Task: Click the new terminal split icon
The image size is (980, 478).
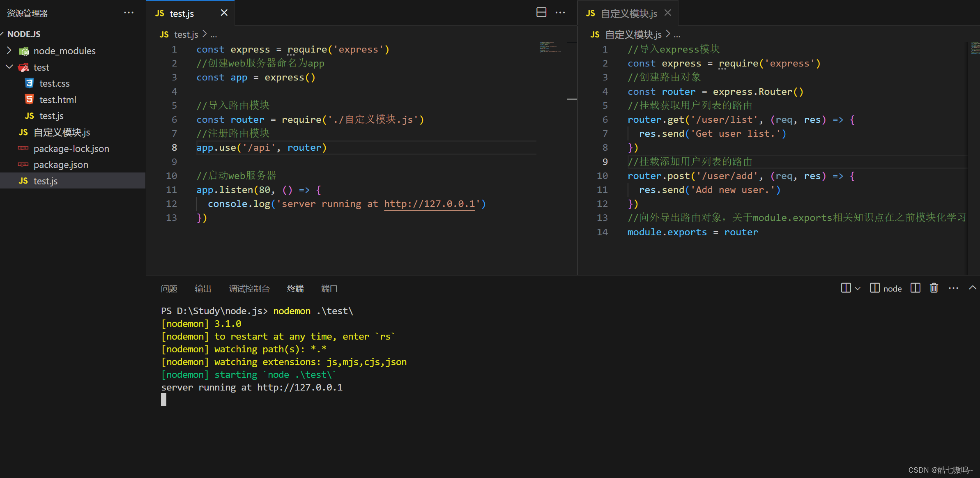Action: pyautogui.click(x=846, y=288)
